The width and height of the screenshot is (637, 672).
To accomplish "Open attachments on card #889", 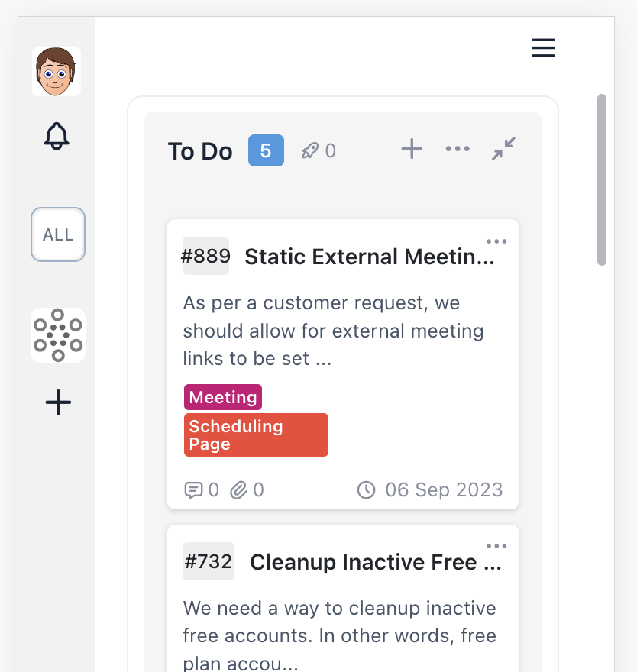I will coord(247,489).
